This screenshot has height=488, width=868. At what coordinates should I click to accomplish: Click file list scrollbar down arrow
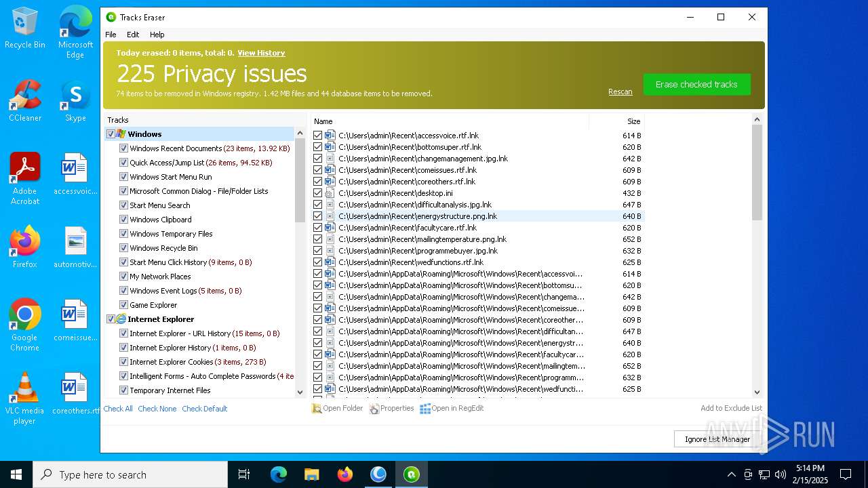click(757, 392)
